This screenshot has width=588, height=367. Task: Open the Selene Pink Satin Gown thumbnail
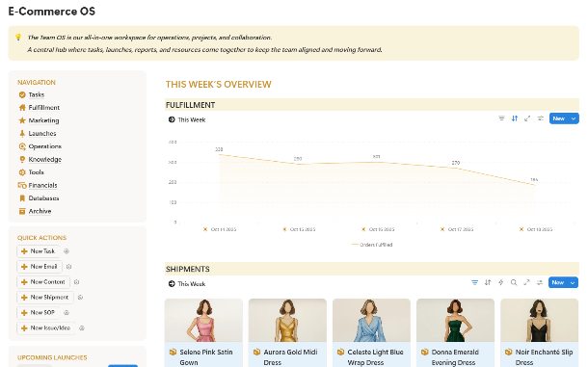[203, 320]
